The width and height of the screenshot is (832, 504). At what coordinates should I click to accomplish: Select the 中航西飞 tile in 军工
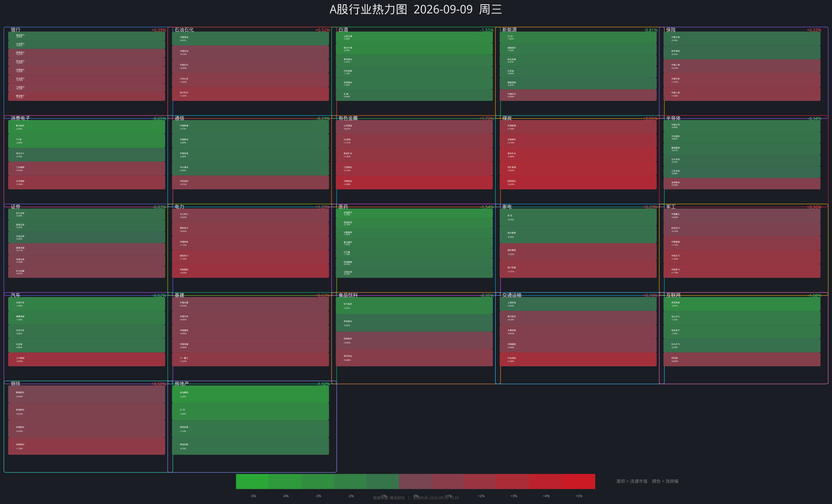741,271
